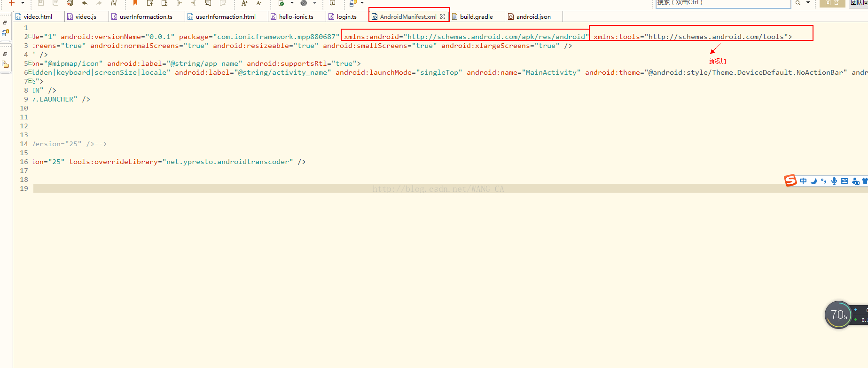Click the Redo arrow in the toolbar
This screenshot has width=868, height=368.
pyautogui.click(x=99, y=3)
